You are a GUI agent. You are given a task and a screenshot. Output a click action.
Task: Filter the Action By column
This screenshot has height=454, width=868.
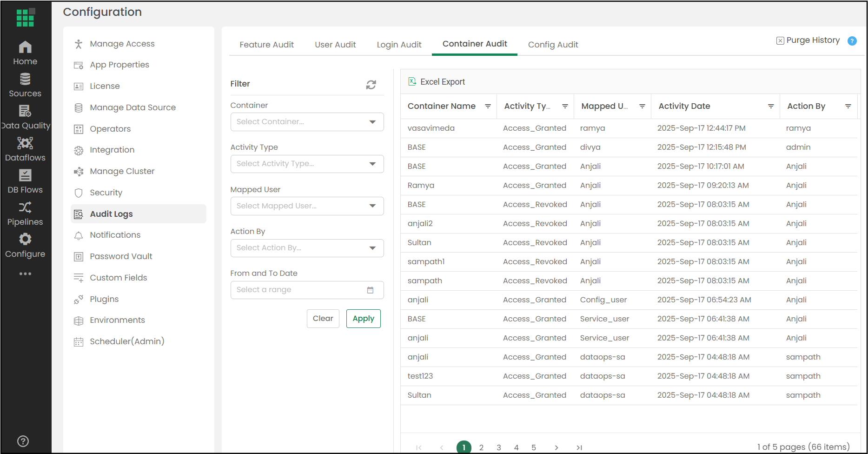coord(848,106)
